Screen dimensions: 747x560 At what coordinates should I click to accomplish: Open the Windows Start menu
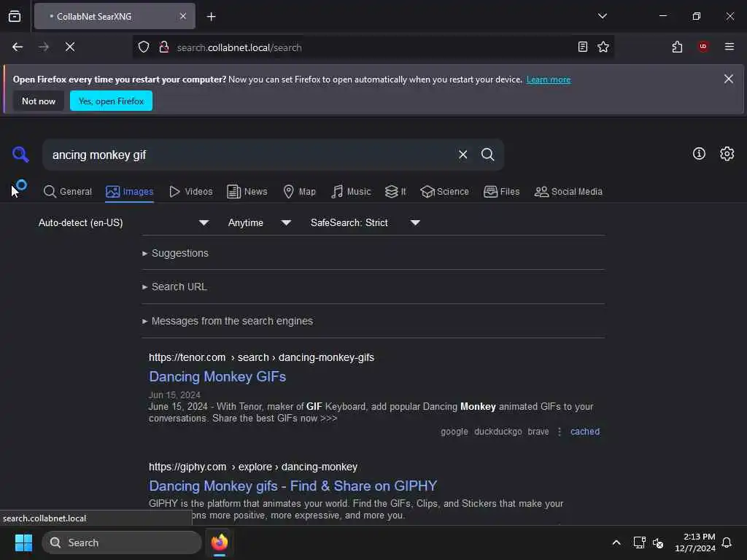pos(23,542)
